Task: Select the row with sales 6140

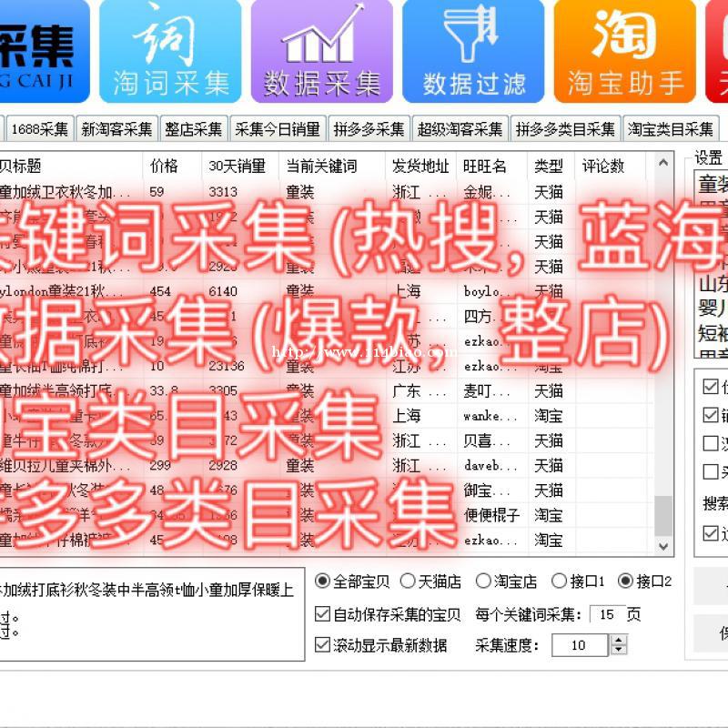Action: pos(325,291)
